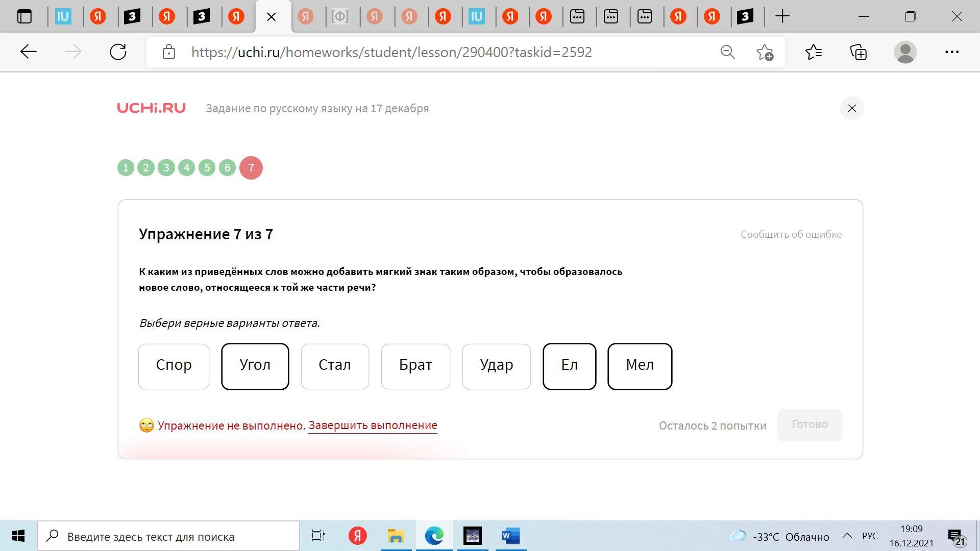Click the browser refresh icon
The image size is (980, 551).
[118, 52]
